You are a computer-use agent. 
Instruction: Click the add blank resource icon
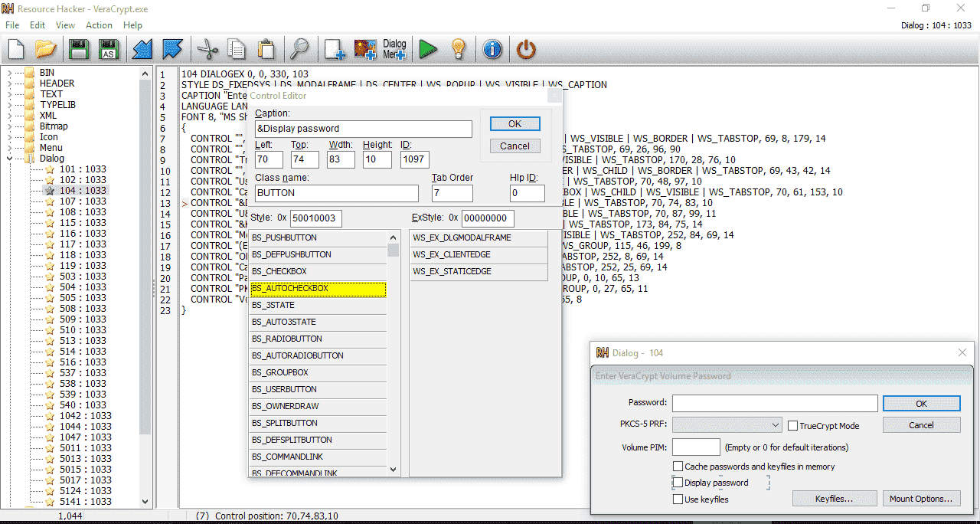[x=335, y=49]
